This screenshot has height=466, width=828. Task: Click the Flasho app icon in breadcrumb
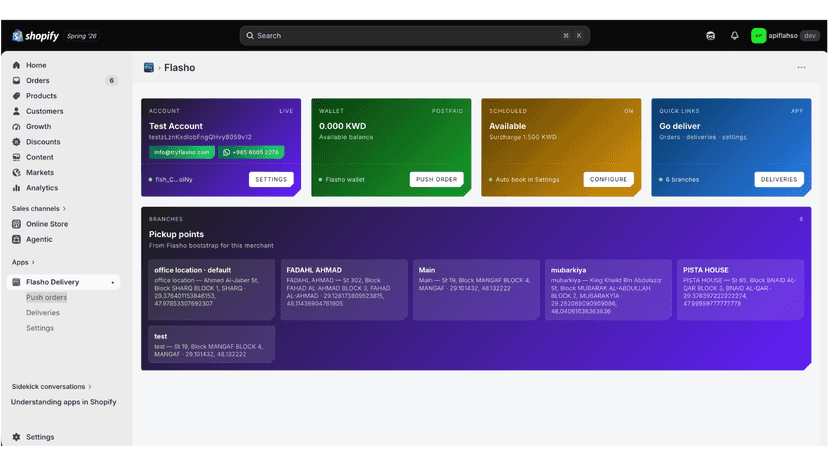[x=149, y=67]
